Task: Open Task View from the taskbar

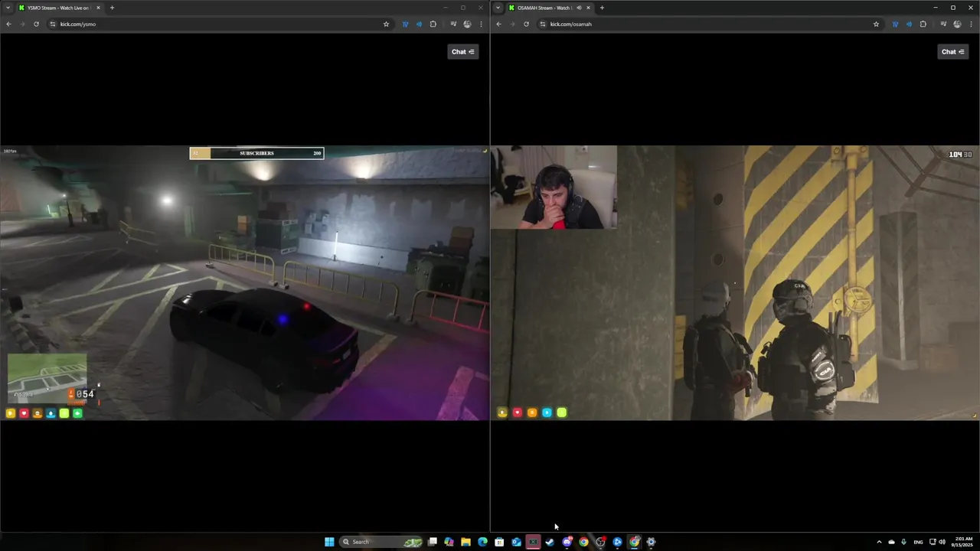Action: pyautogui.click(x=433, y=542)
